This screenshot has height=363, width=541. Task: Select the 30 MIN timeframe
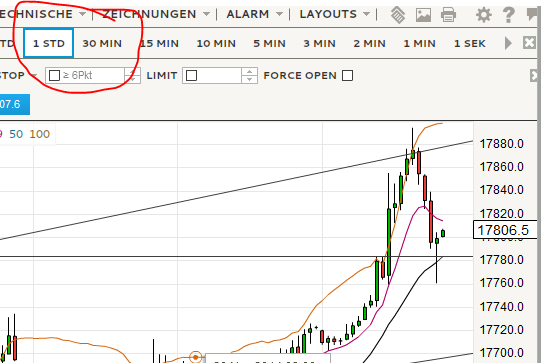click(102, 43)
